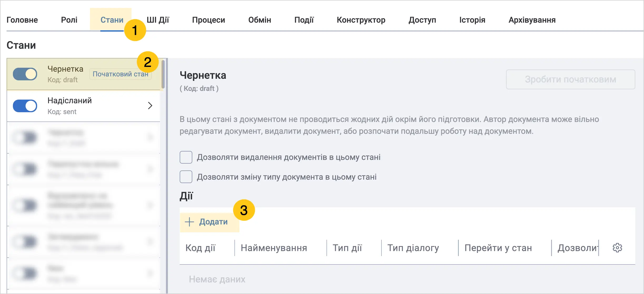This screenshot has width=644, height=294.
Task: Open the ШІ Дії tab
Action: click(158, 20)
